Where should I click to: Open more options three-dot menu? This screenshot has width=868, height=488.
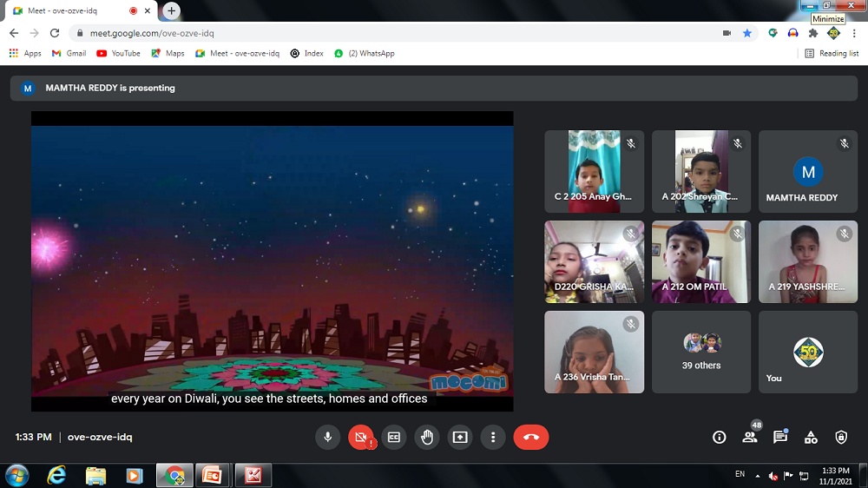[492, 438]
